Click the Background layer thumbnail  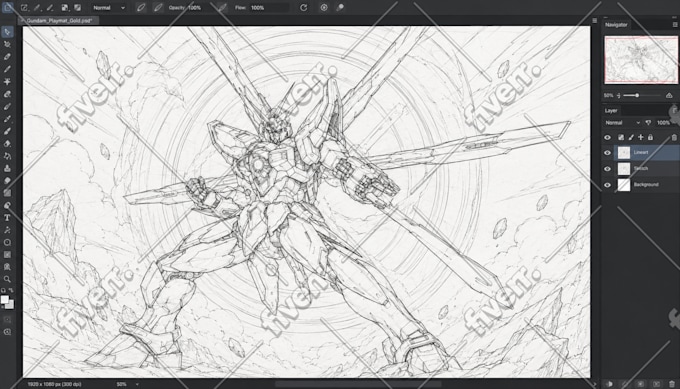point(624,185)
